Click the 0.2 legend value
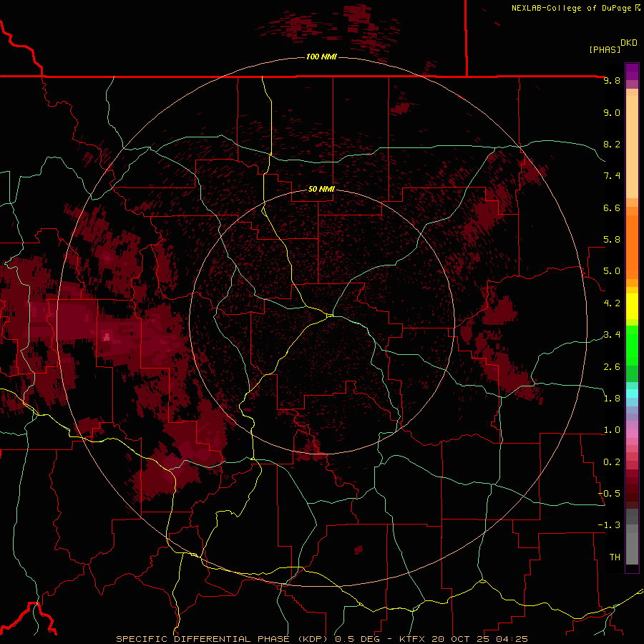 pos(612,462)
